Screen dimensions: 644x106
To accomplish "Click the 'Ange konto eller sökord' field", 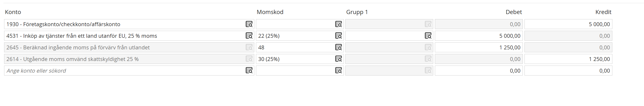I will [x=122, y=71].
